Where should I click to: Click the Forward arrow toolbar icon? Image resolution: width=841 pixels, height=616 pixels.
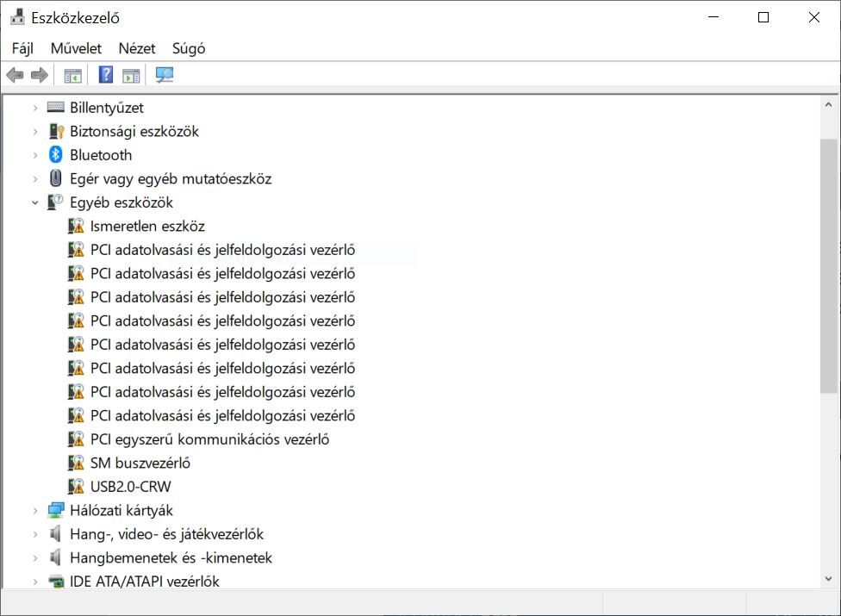pos(39,75)
